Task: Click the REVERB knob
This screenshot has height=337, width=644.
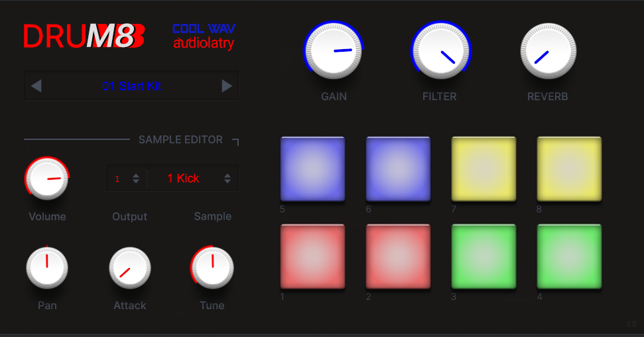Action: pyautogui.click(x=548, y=50)
